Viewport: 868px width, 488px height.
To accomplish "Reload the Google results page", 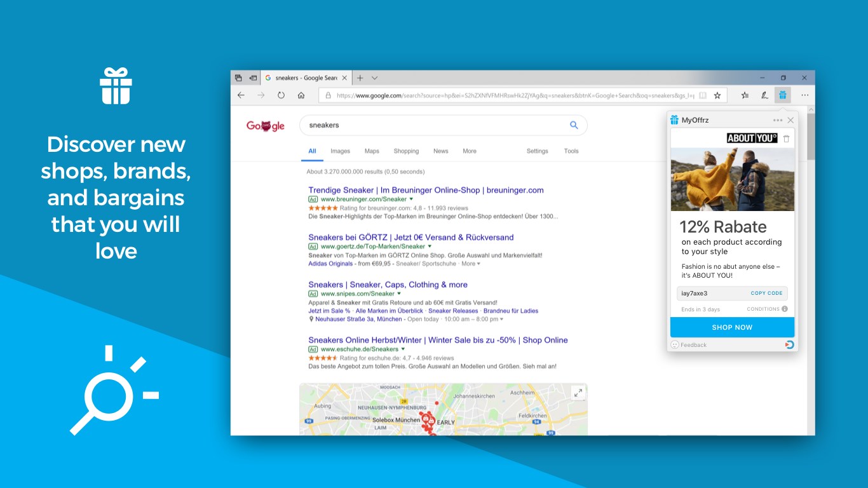I will tap(281, 95).
